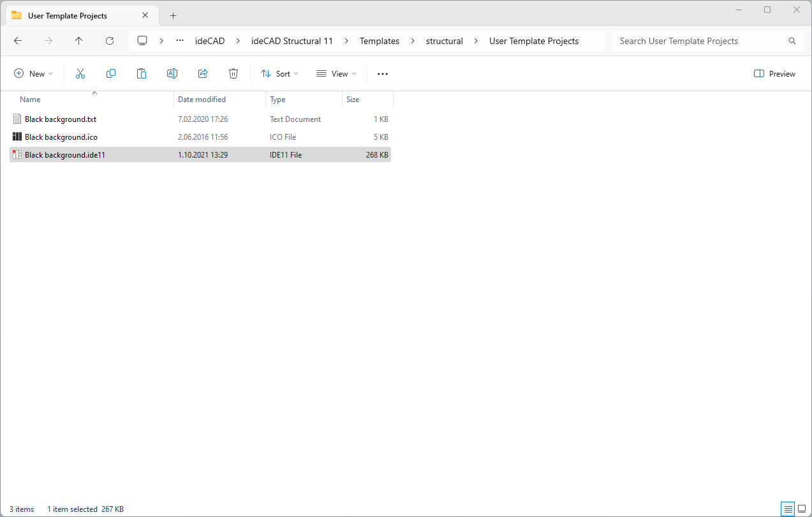Click the Search User Template Projects box
Image resolution: width=812 pixels, height=517 pixels.
[x=700, y=41]
